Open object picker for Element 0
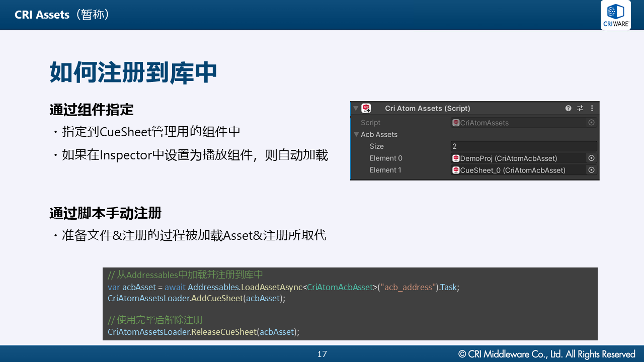This screenshot has width=644, height=362. [x=591, y=158]
